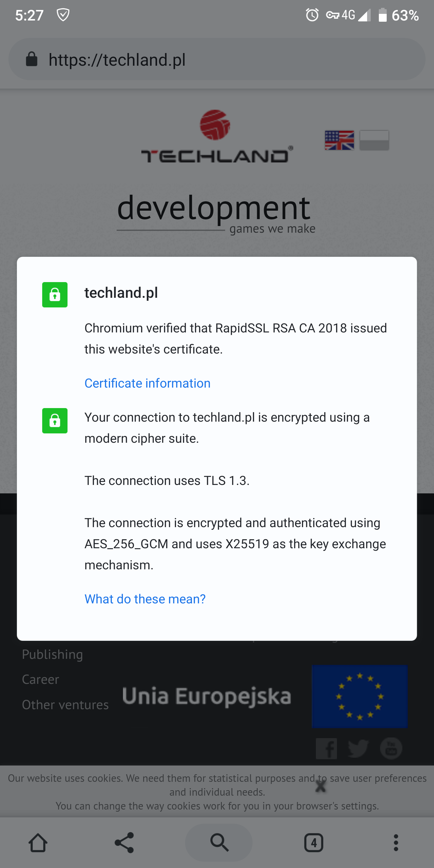Tap the address bar URL field

[x=117, y=59]
